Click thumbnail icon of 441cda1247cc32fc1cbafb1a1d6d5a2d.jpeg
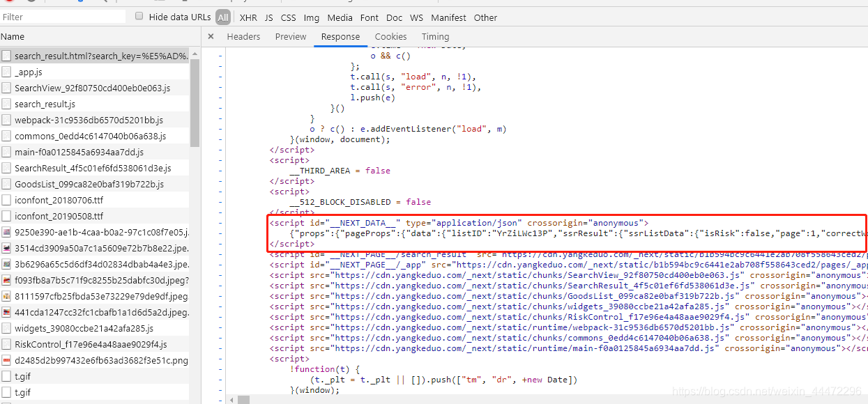 [6, 312]
